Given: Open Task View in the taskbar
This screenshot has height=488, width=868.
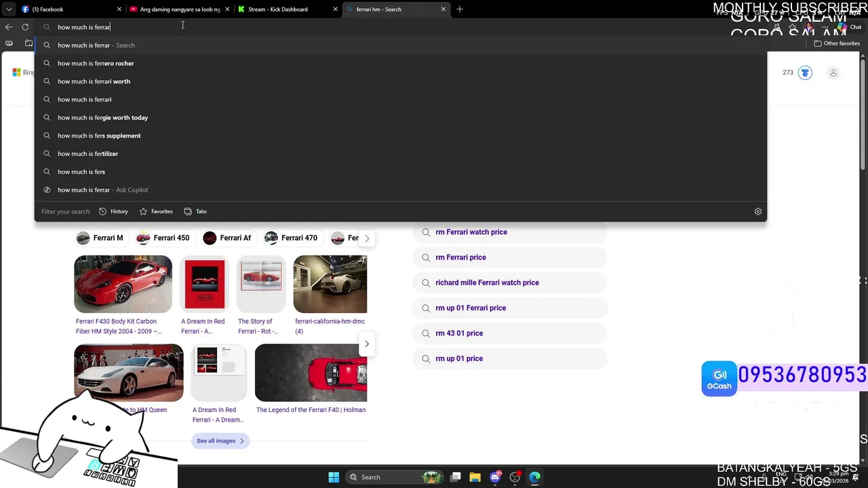Looking at the screenshot, I should point(456,477).
